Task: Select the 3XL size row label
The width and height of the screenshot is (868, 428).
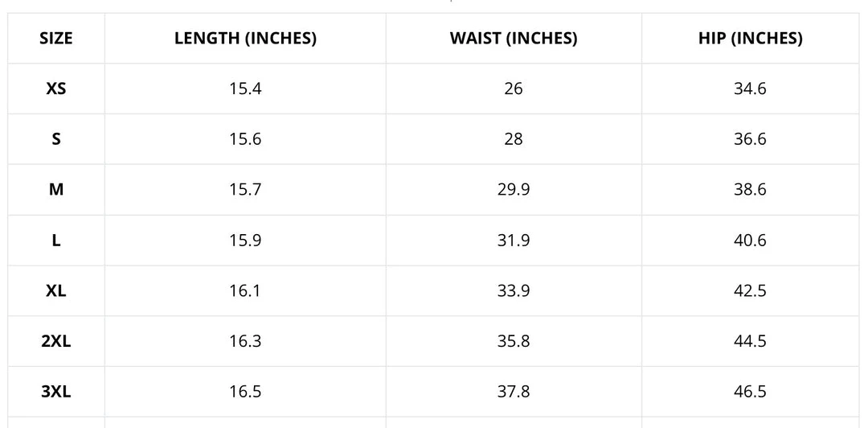Action: (x=56, y=392)
